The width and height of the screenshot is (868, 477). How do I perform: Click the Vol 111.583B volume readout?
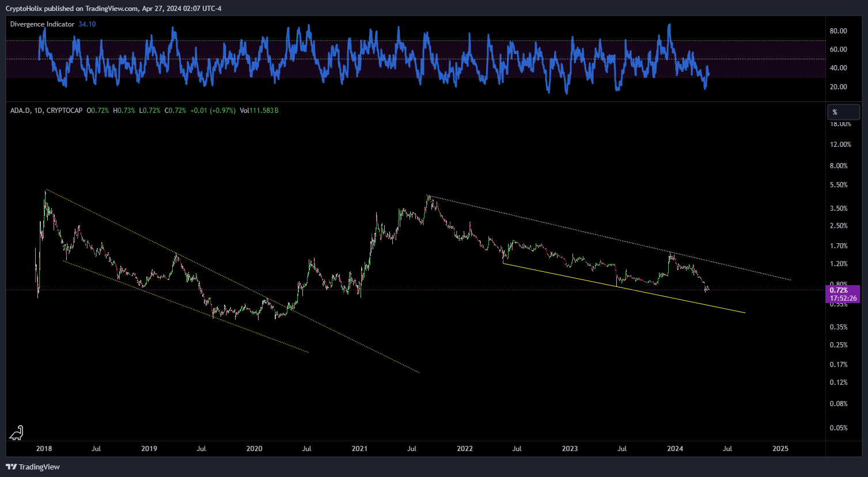(259, 110)
